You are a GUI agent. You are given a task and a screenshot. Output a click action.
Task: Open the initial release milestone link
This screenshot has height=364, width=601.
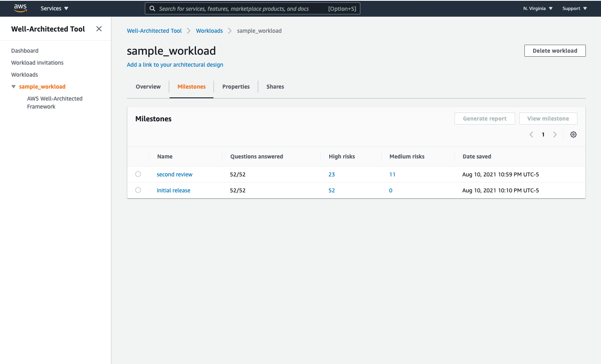click(173, 190)
